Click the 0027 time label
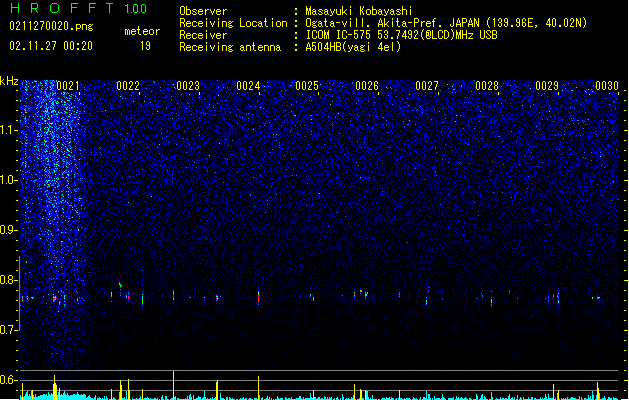 [427, 86]
